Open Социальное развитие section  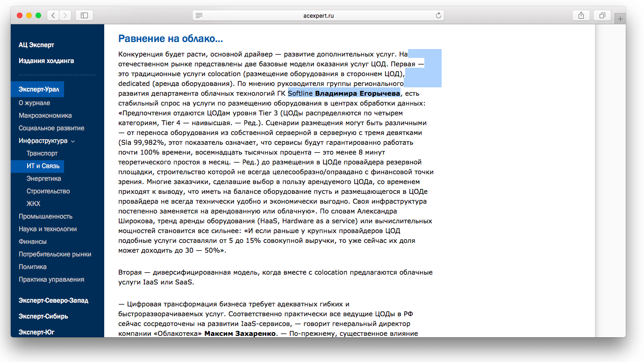pos(51,128)
